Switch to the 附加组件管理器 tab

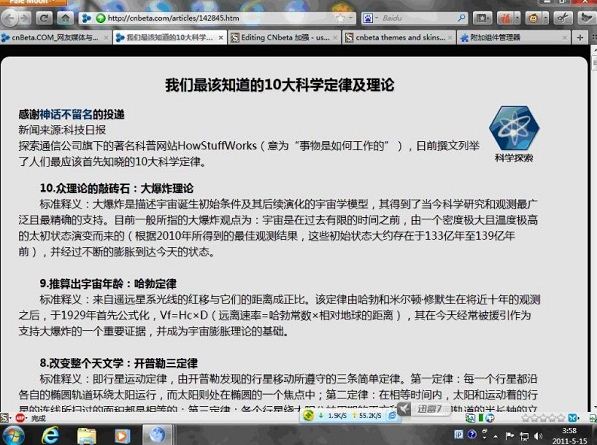(x=514, y=37)
